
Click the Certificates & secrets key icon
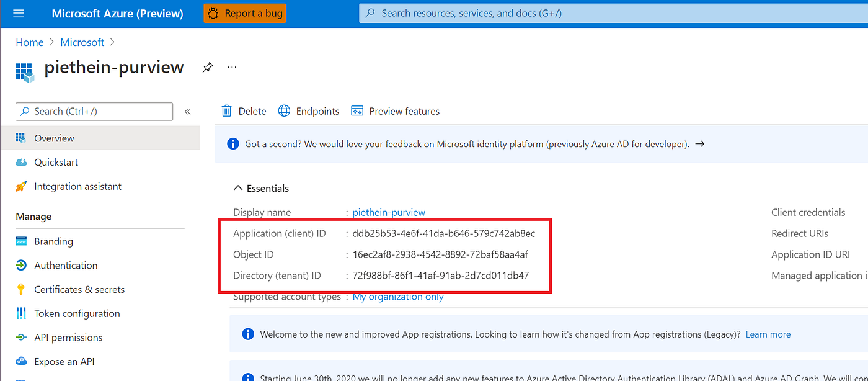[x=21, y=289]
